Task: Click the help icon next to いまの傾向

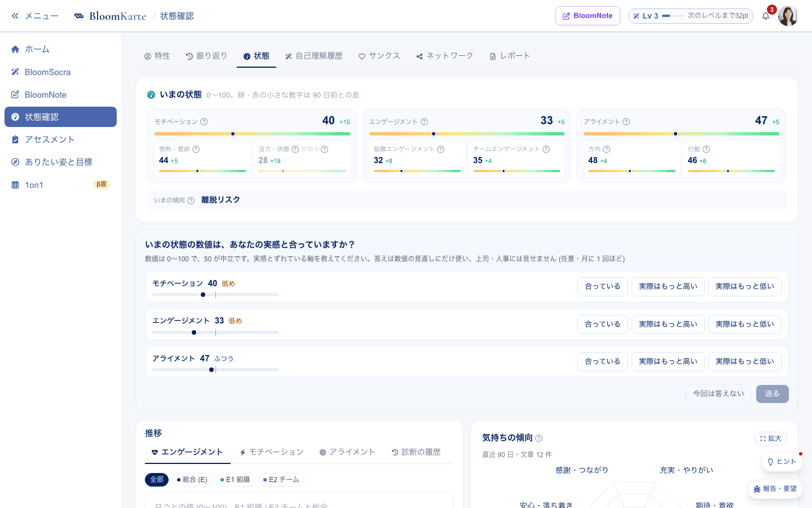Action: tap(191, 200)
